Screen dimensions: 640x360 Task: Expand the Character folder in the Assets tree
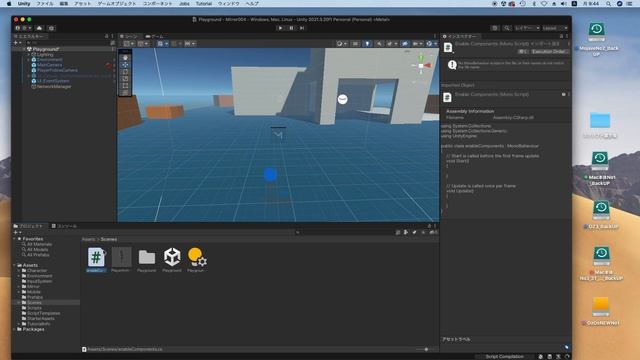click(x=19, y=271)
